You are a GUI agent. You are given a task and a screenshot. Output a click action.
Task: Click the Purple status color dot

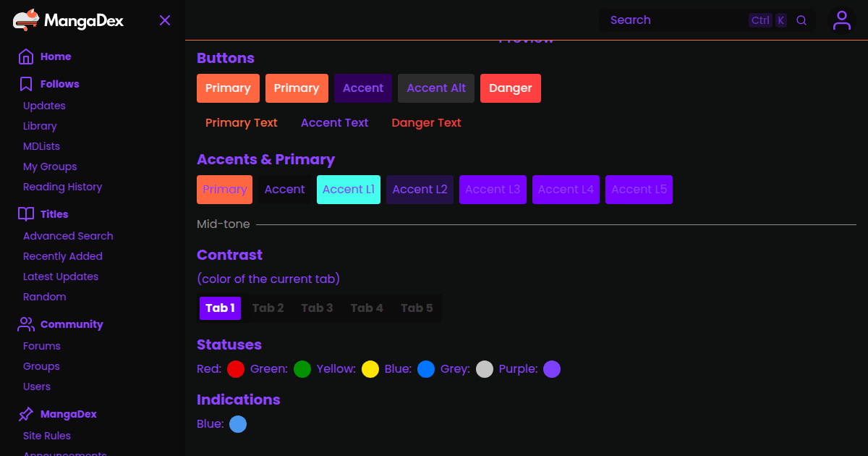click(552, 369)
